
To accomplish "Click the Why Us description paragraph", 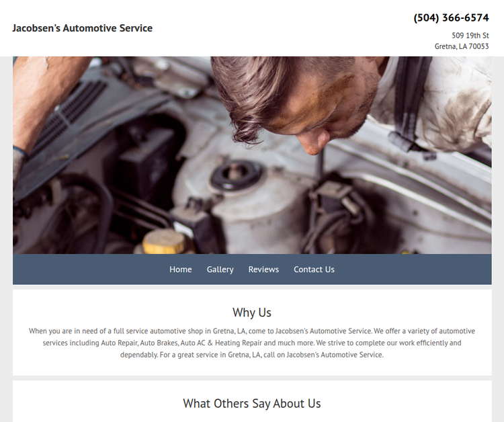I will point(252,343).
